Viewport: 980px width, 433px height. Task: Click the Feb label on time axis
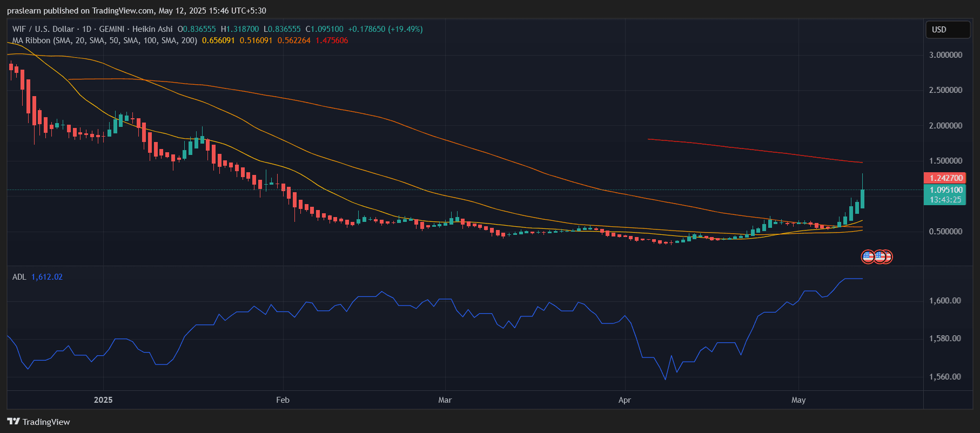tap(283, 400)
